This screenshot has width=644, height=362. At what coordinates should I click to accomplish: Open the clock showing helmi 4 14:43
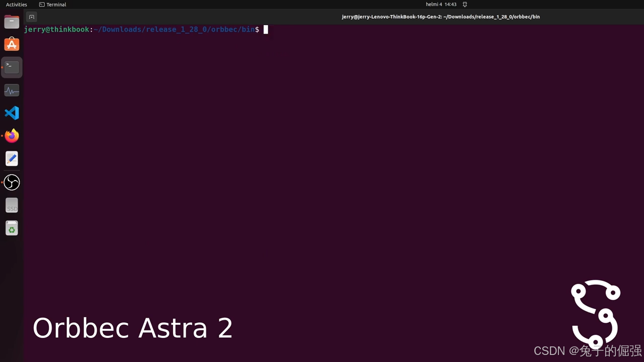pyautogui.click(x=441, y=5)
